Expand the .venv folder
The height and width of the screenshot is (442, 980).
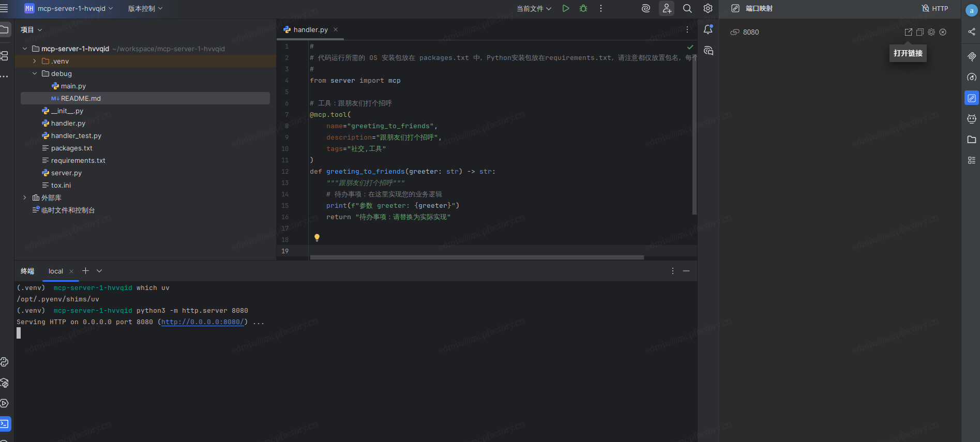35,61
